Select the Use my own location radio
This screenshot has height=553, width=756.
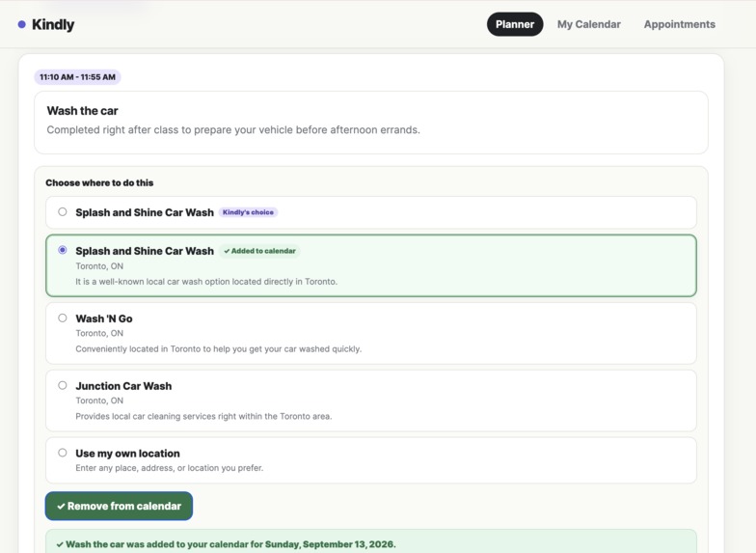tap(62, 453)
